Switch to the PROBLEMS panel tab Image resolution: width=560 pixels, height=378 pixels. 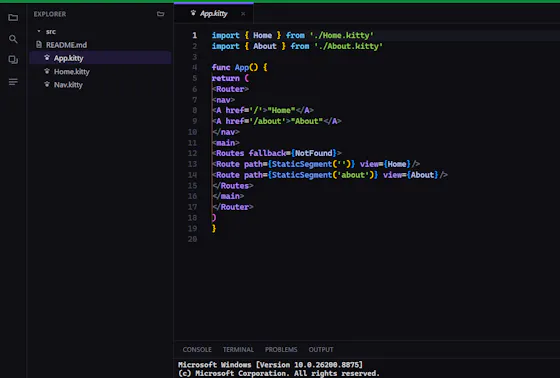pos(281,349)
